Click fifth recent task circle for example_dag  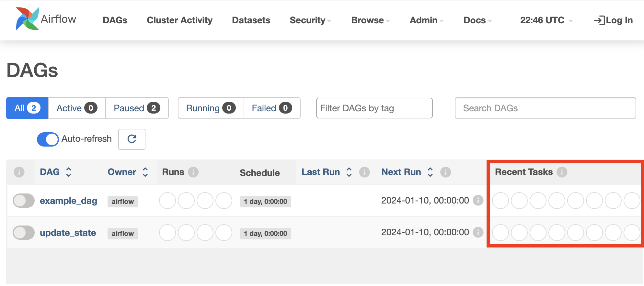576,201
